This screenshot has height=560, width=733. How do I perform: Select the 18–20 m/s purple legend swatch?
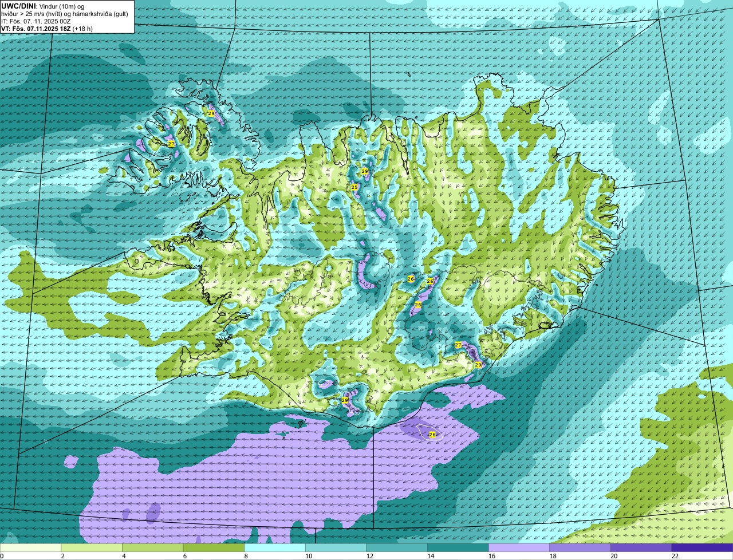[x=580, y=547]
